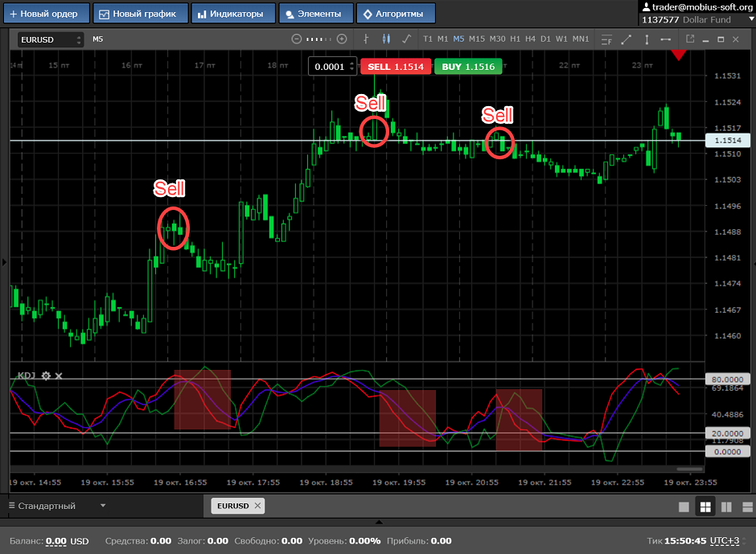Open the Алгоритмы menu
The image size is (756, 554).
[396, 14]
